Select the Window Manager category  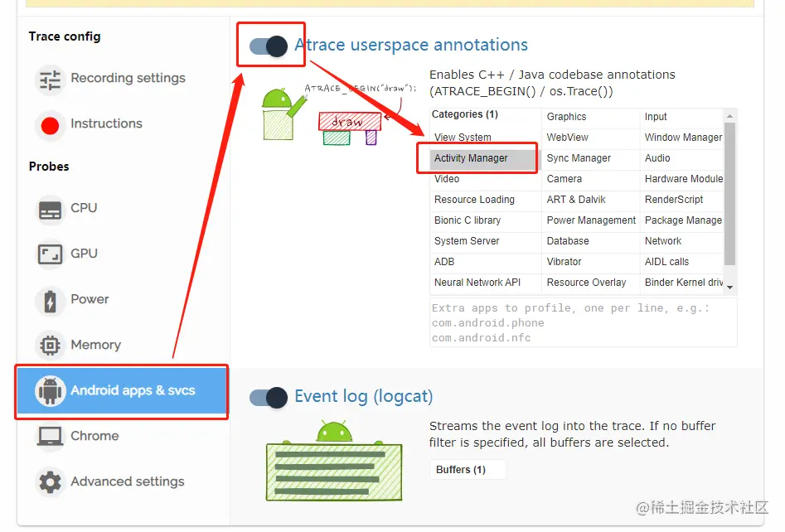pyautogui.click(x=681, y=137)
